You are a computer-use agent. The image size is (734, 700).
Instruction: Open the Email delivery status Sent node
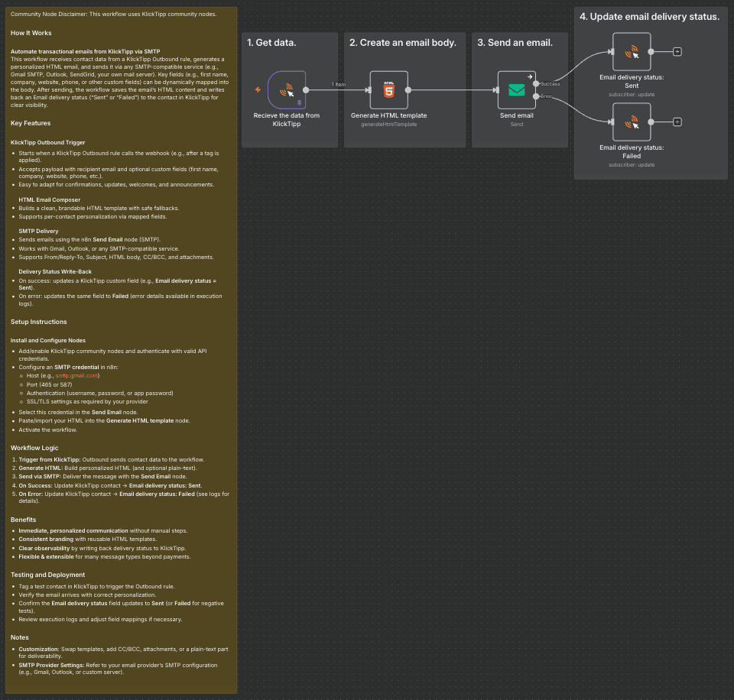[x=632, y=52]
